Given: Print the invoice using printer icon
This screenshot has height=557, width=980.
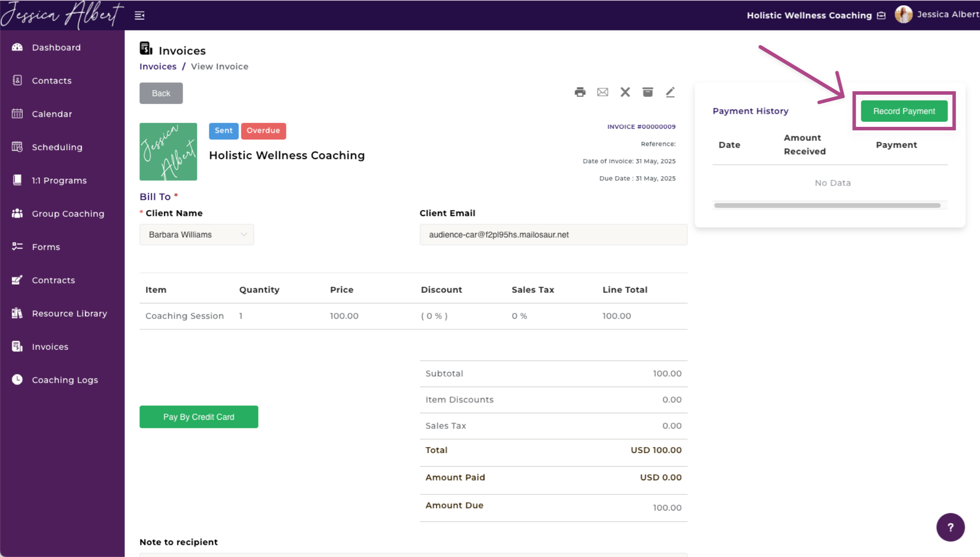Looking at the screenshot, I should pos(580,92).
